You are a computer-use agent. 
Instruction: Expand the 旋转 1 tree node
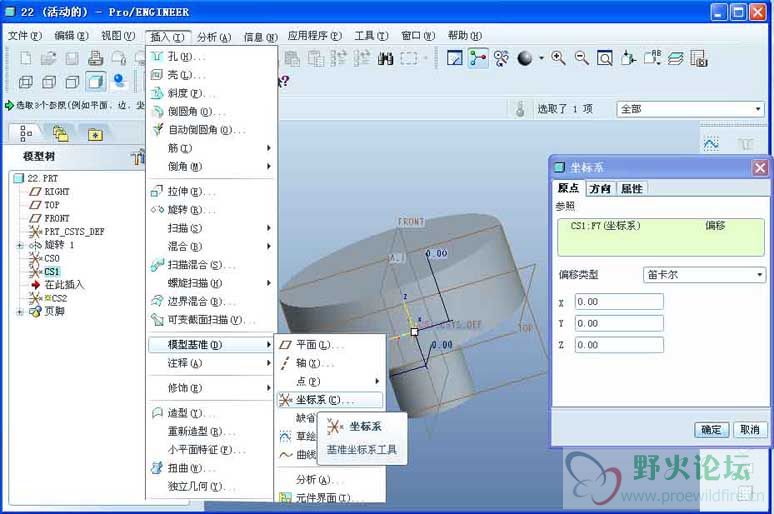(x=20, y=245)
